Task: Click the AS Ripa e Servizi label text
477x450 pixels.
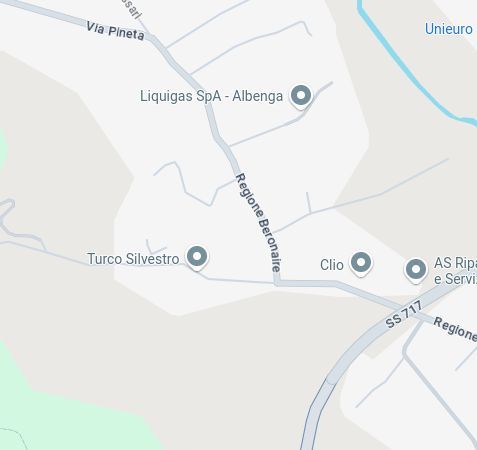Action: [455, 271]
